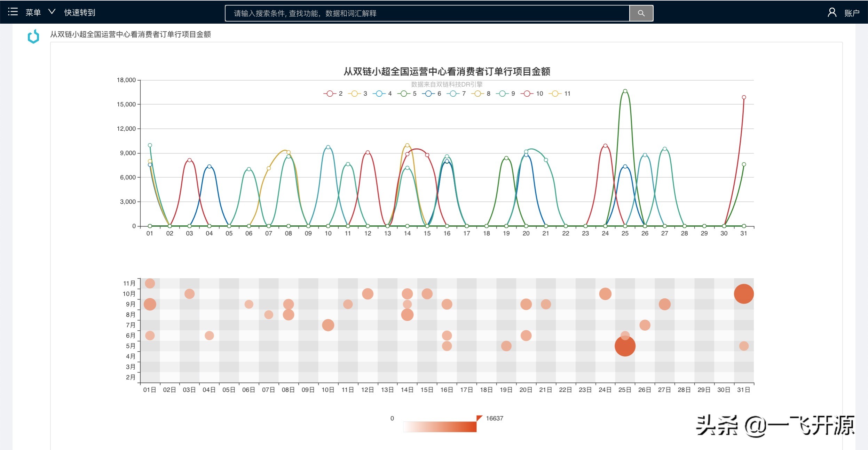Click the magnifier search button
Screen dimensions: 868x450
click(641, 13)
